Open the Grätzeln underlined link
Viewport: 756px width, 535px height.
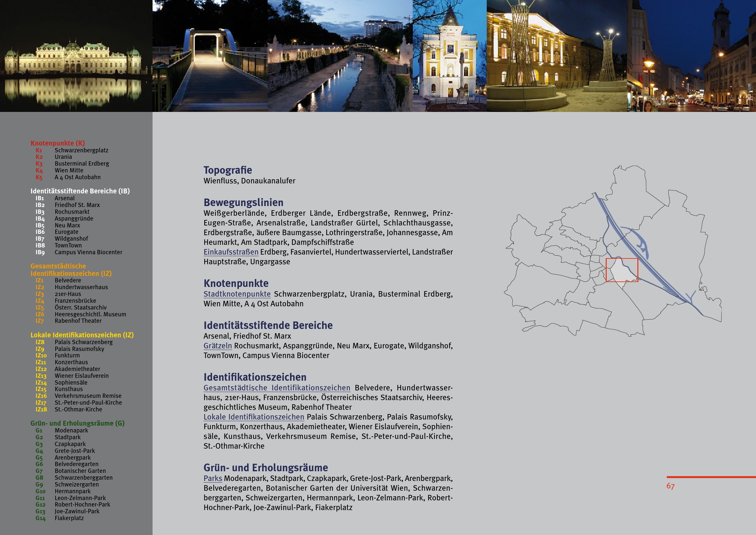[x=217, y=345]
